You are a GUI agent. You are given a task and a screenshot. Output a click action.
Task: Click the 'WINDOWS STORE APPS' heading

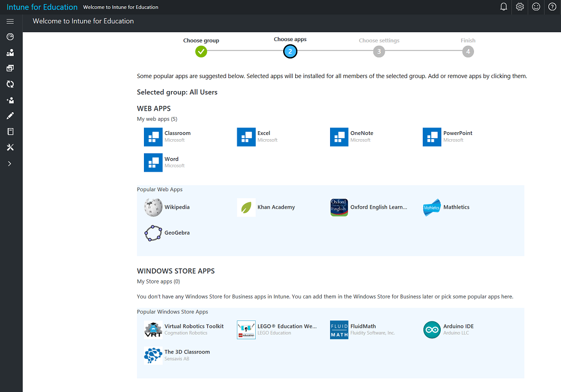176,271
